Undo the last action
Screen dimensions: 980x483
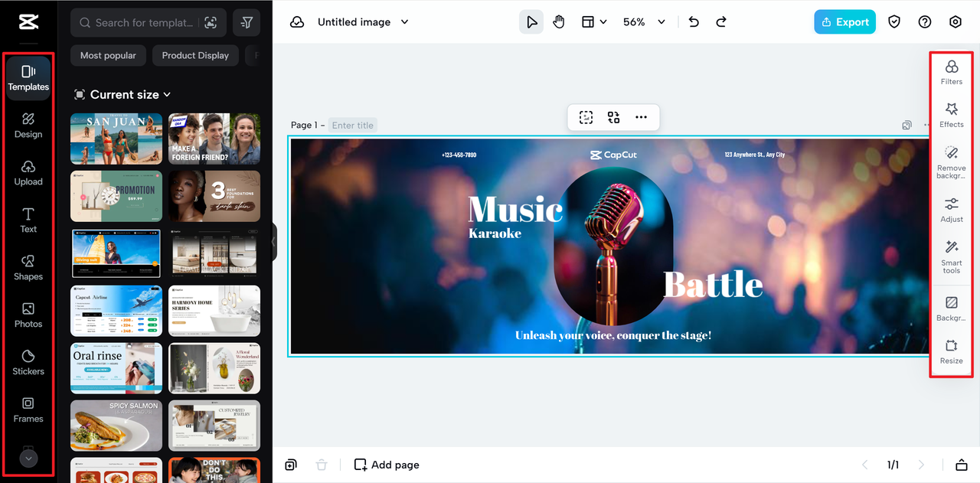[694, 22]
